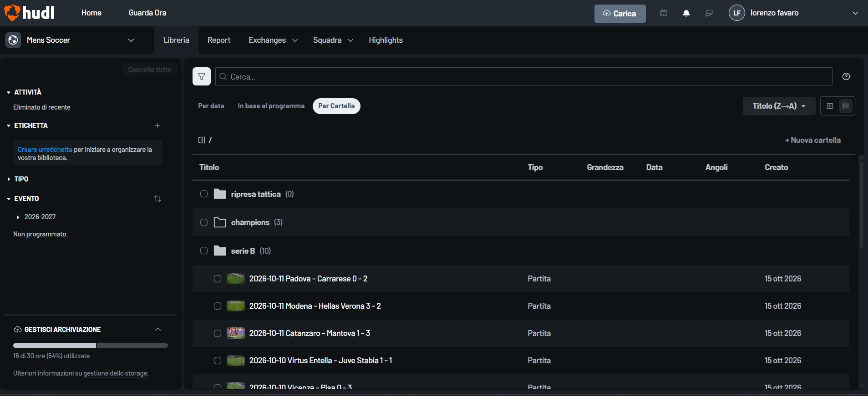Open the notifications bell

(686, 13)
